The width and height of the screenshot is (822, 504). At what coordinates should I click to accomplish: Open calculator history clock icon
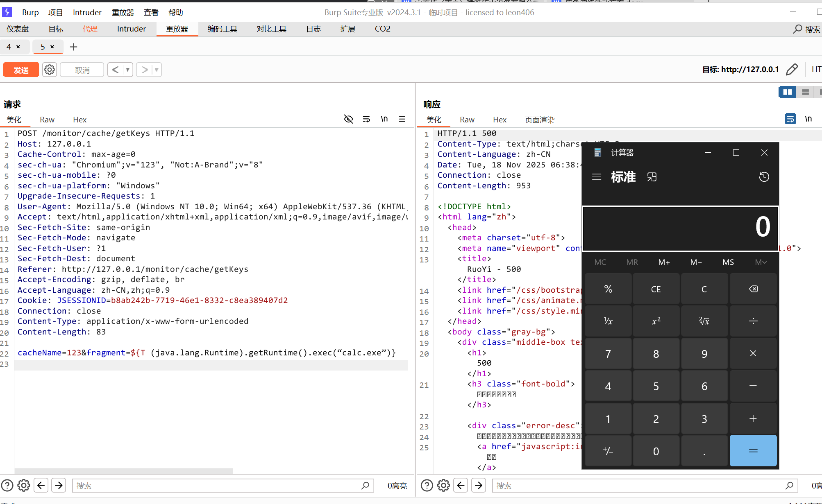[x=764, y=177]
